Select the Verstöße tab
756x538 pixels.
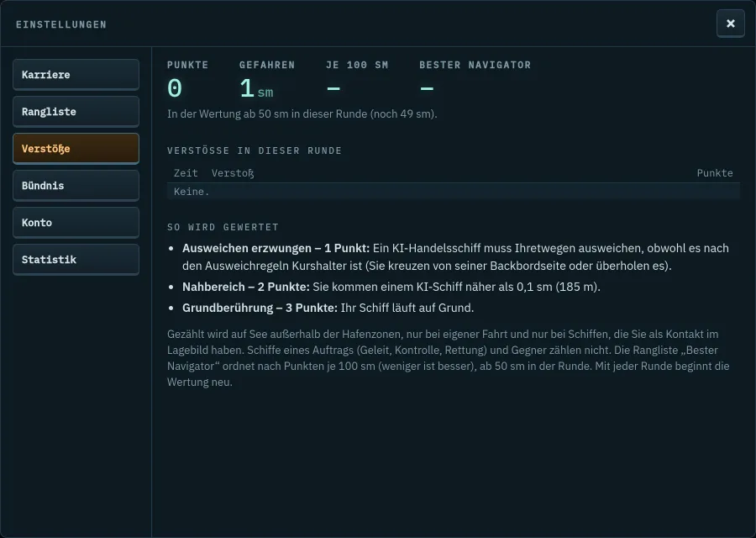(x=76, y=149)
